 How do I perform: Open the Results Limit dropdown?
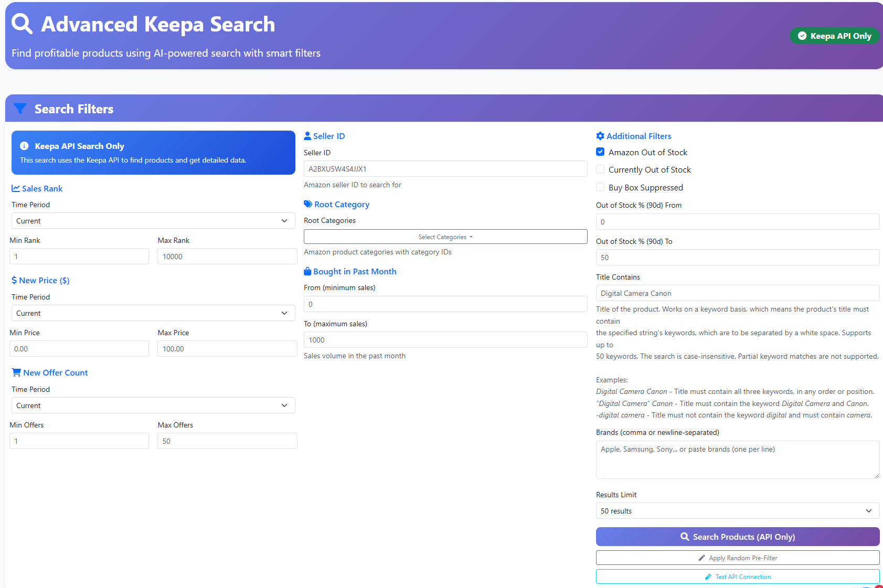tap(737, 510)
